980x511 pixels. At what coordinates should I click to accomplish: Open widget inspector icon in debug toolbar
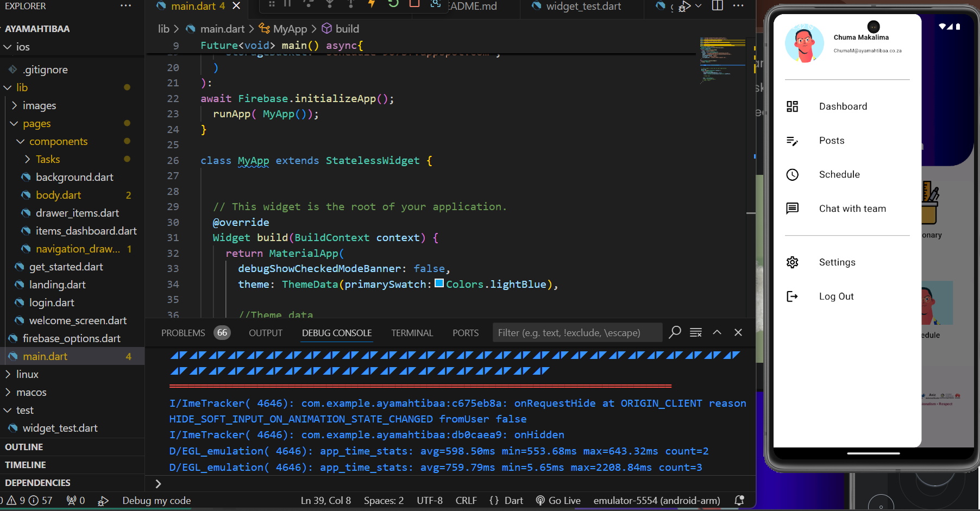point(435,3)
